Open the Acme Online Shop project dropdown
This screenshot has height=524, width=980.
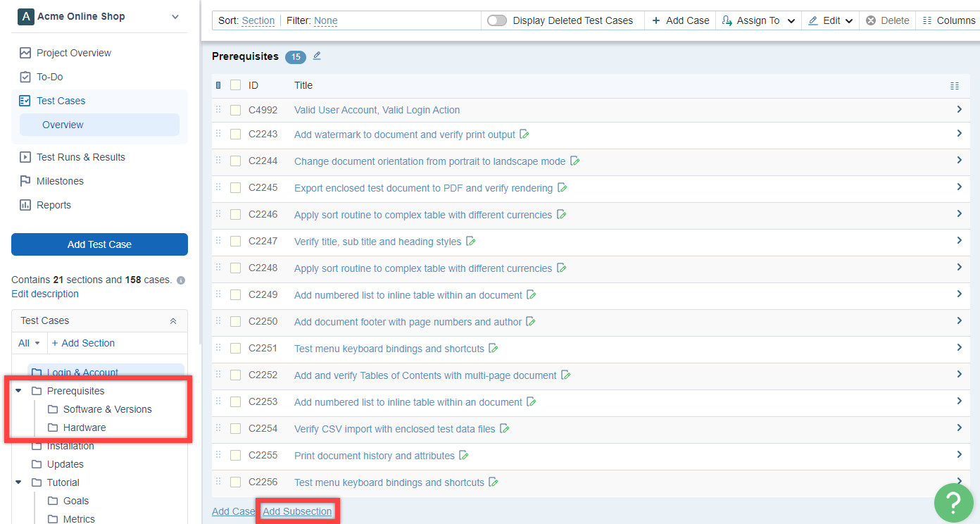[x=175, y=17]
